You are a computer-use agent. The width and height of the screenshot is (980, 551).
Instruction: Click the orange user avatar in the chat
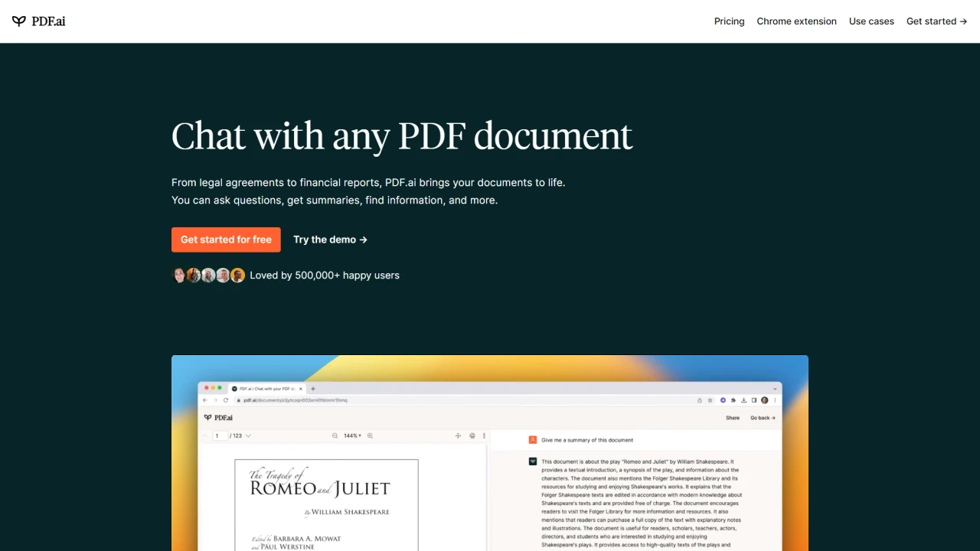point(533,440)
